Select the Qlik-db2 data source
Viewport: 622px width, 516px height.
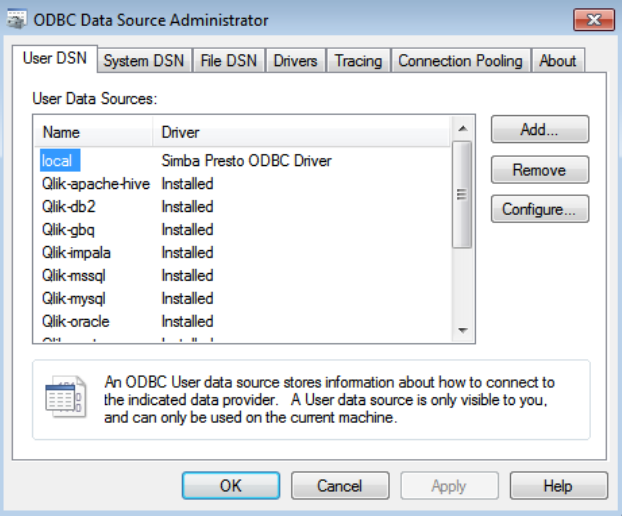[x=69, y=207]
